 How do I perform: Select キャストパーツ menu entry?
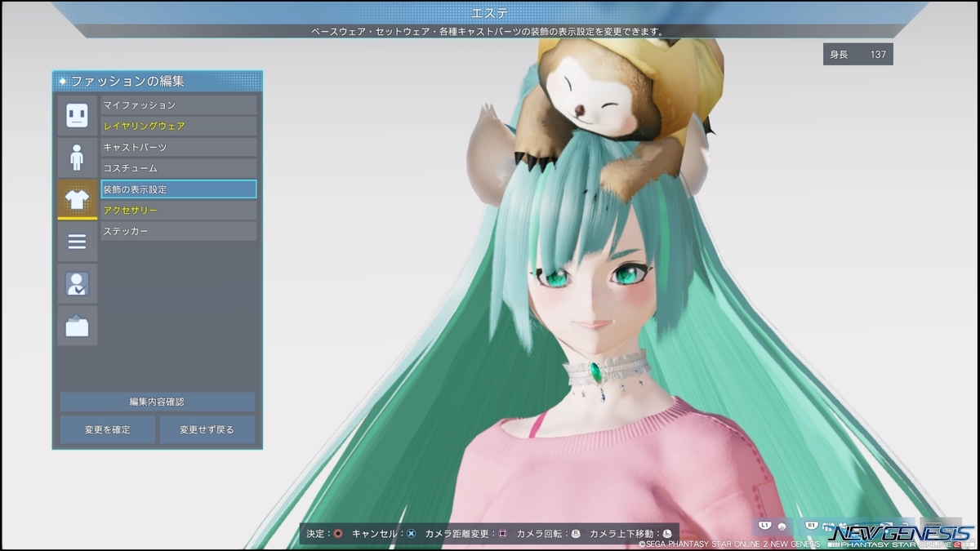[178, 147]
